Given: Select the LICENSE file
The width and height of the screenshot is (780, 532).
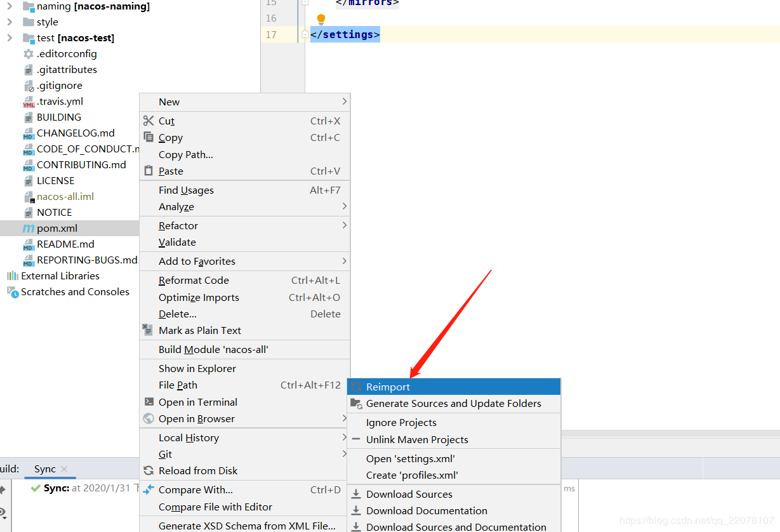Looking at the screenshot, I should tap(55, 181).
